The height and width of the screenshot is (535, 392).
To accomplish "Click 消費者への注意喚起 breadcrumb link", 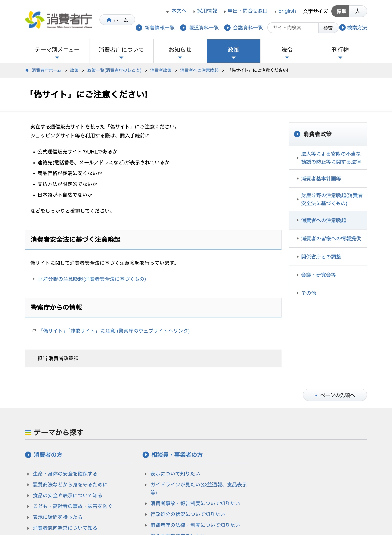I will (199, 70).
